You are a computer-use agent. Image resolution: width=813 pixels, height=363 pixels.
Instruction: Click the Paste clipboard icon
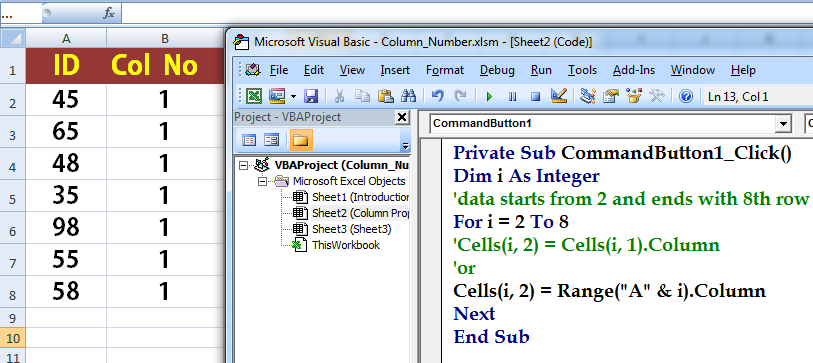pyautogui.click(x=385, y=96)
